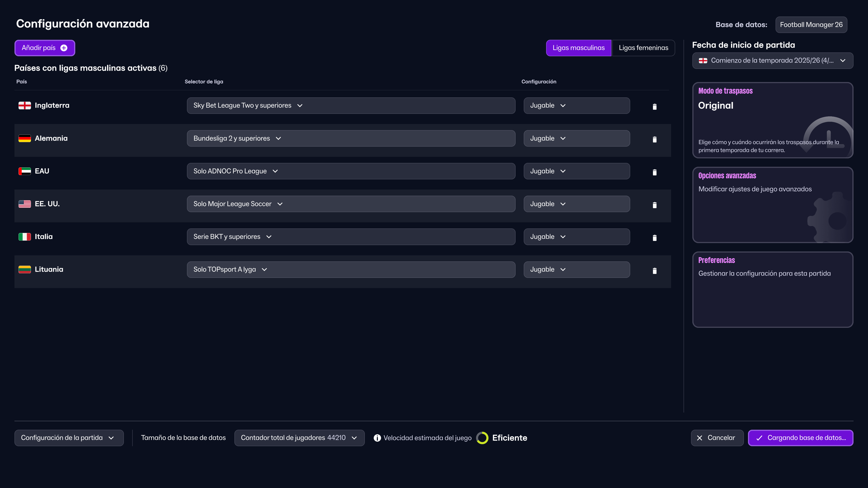Open Configuración de la partida menu

[x=69, y=437]
